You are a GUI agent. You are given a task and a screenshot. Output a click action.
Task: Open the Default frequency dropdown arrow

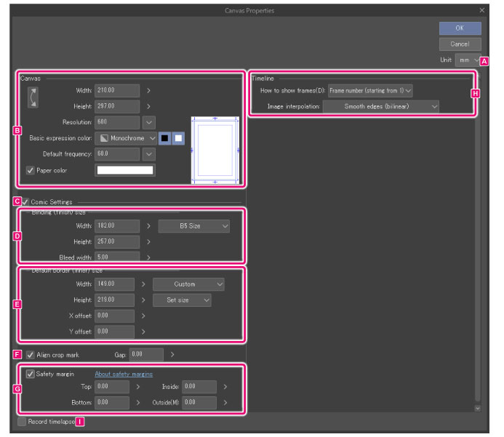pyautogui.click(x=149, y=154)
